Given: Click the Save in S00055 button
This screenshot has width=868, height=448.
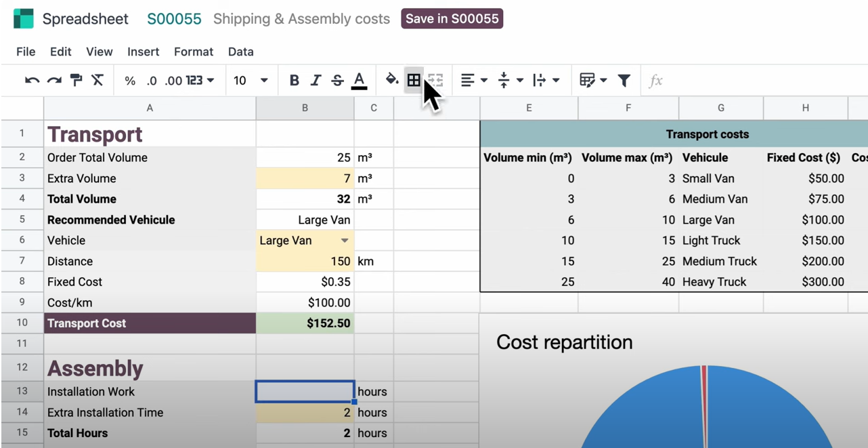Looking at the screenshot, I should tap(452, 18).
